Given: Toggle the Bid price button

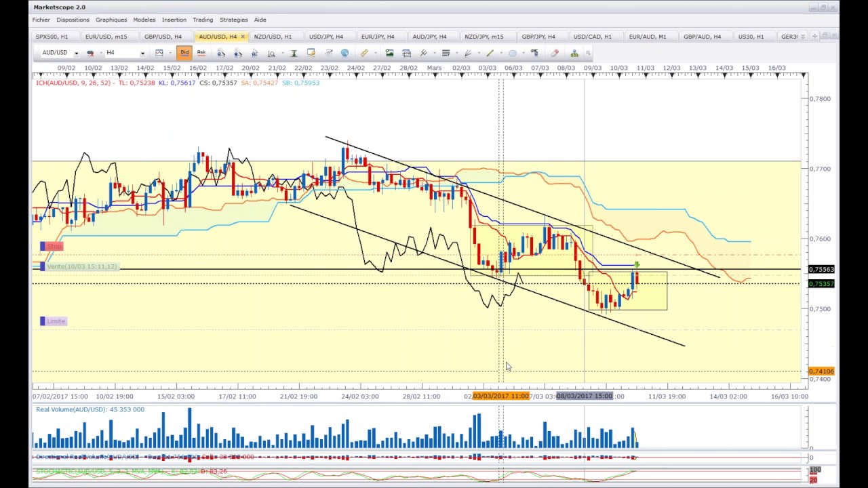Looking at the screenshot, I should coord(184,52).
